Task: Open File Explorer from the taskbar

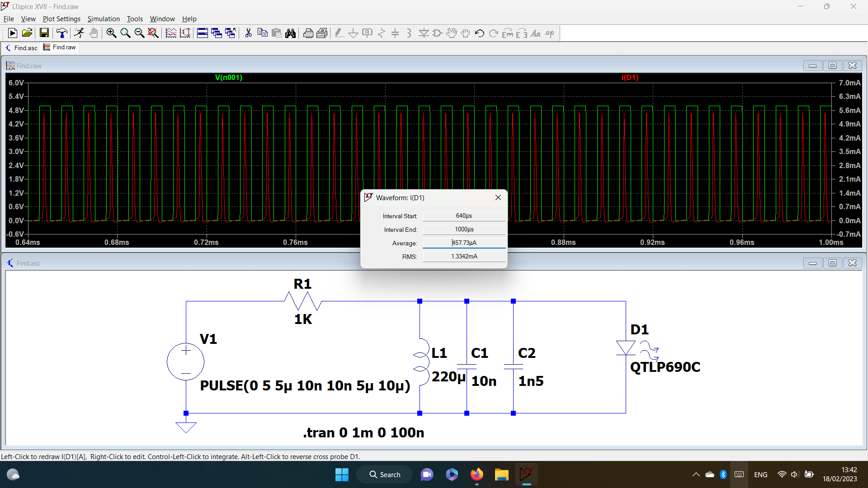Action: coord(501,474)
